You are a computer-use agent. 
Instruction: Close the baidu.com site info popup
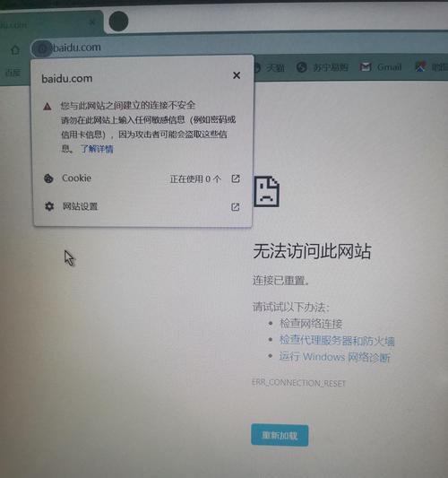(237, 75)
